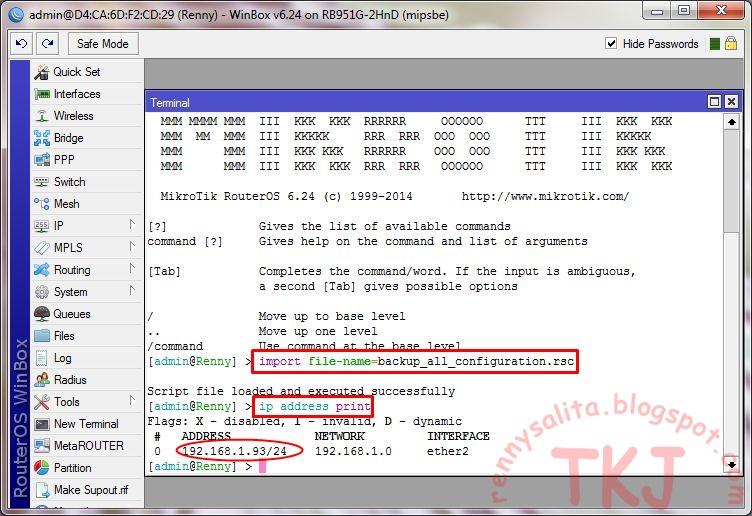Click the Mesh icon in sidebar
This screenshot has width=752, height=516.
(42, 204)
